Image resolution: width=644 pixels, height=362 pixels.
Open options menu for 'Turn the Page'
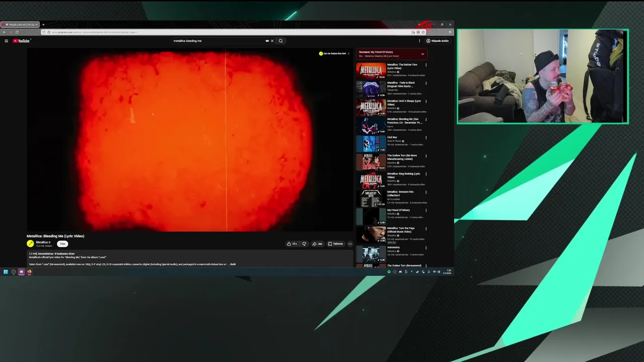click(426, 229)
